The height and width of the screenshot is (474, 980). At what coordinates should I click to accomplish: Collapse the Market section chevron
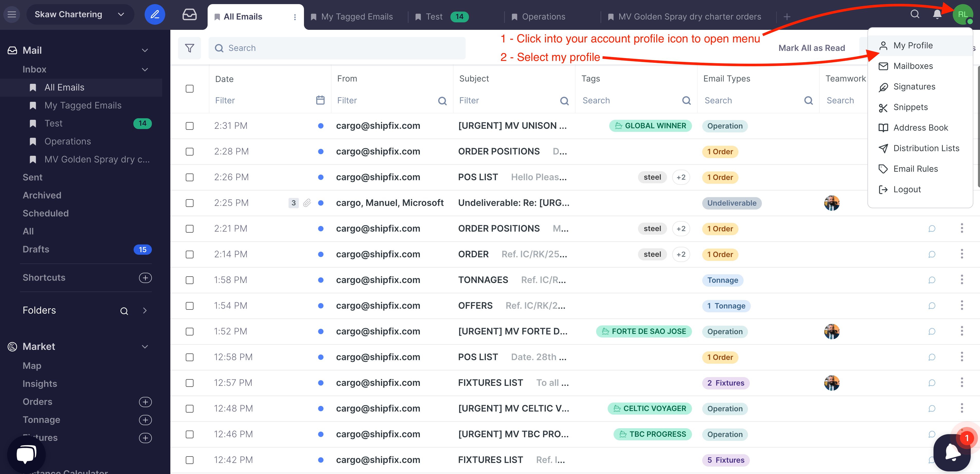pyautogui.click(x=145, y=347)
